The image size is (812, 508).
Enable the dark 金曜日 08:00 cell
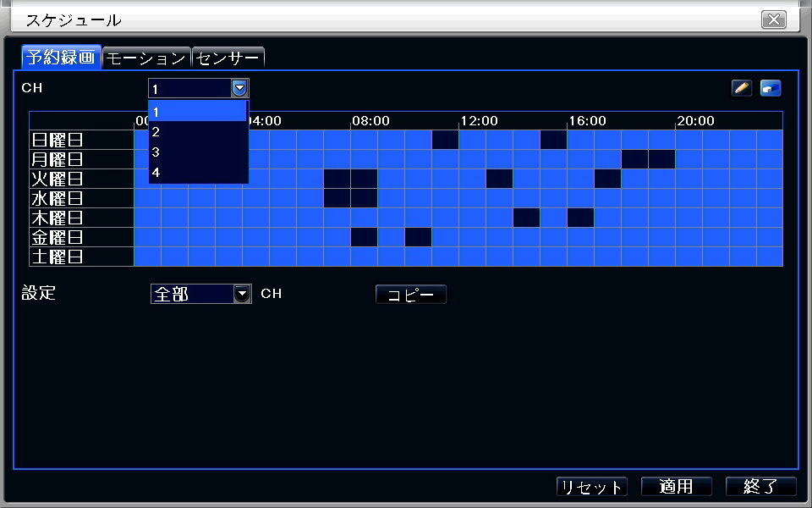[x=364, y=237]
